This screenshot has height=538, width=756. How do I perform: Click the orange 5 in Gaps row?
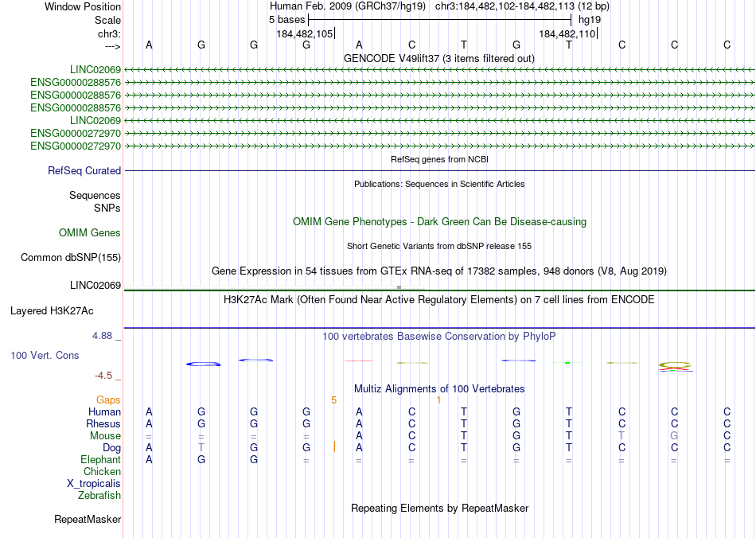[333, 400]
